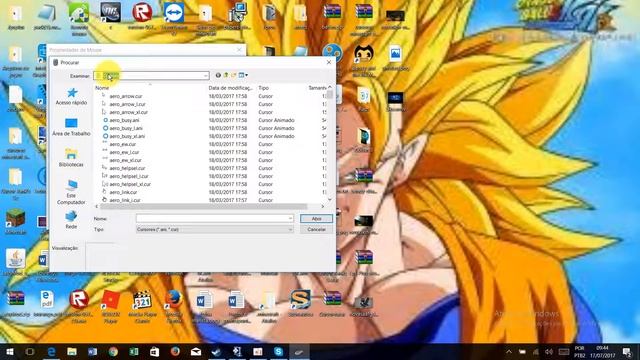This screenshot has height=360, width=640.
Task: Select file aero_ew.cur
Action: (x=122, y=144)
